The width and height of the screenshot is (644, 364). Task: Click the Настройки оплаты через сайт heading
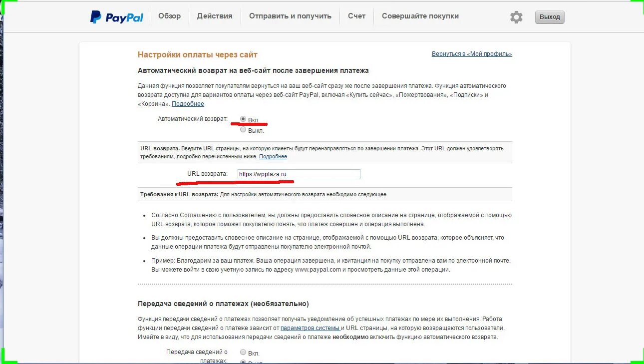(x=198, y=55)
